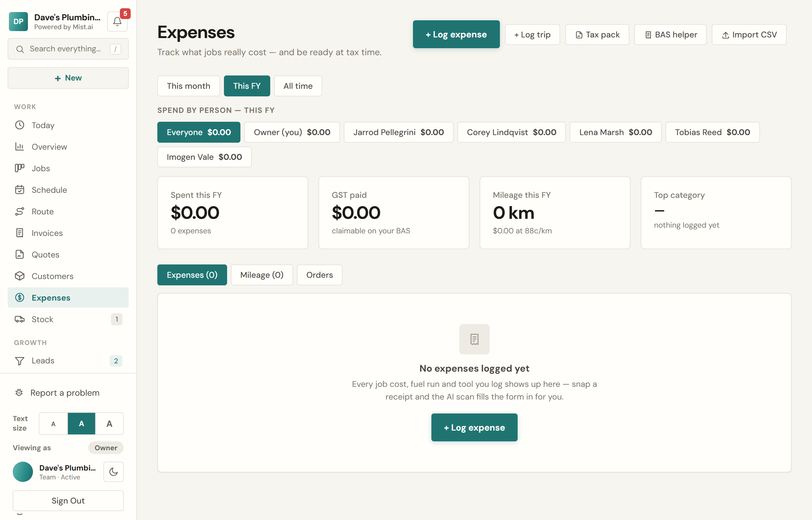Viewport: 812px width, 520px height.
Task: Click the Invoices receipt icon
Action: tap(20, 233)
